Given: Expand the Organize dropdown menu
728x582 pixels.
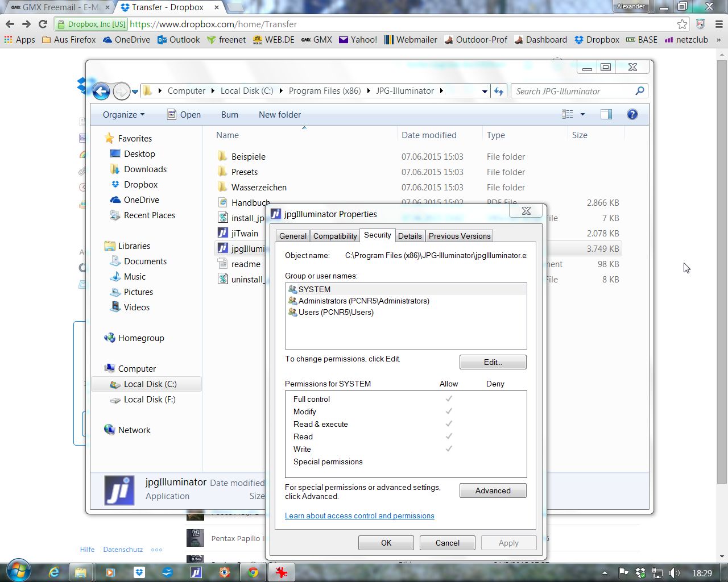Looking at the screenshot, I should [123, 114].
